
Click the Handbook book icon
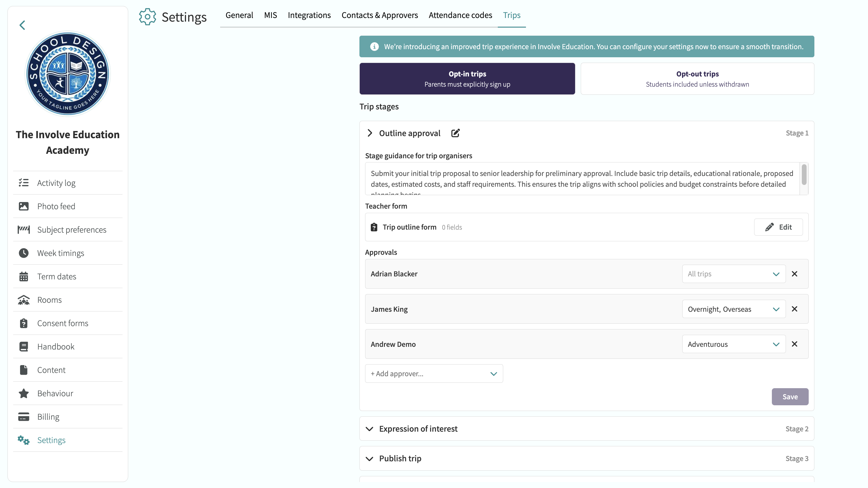pos(24,347)
